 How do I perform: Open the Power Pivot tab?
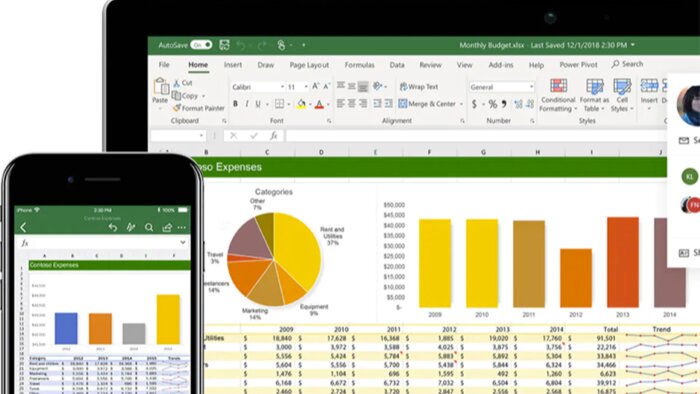578,65
